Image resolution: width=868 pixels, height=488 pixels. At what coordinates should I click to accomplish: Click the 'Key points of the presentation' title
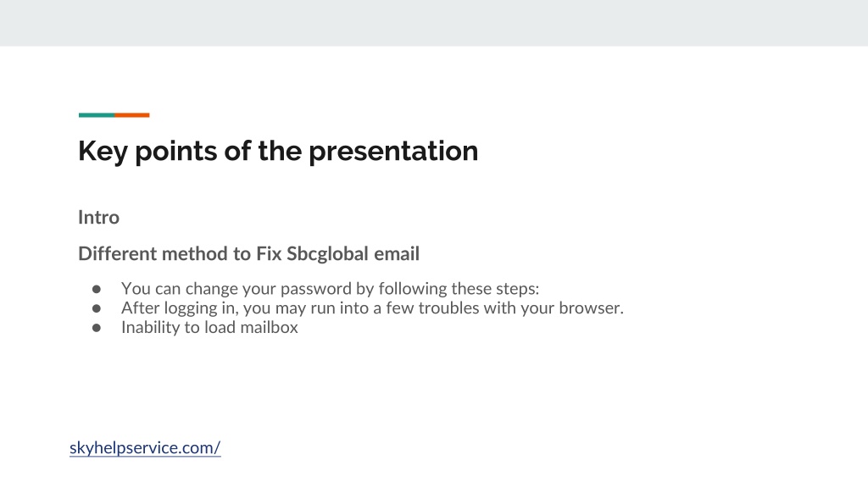(278, 151)
